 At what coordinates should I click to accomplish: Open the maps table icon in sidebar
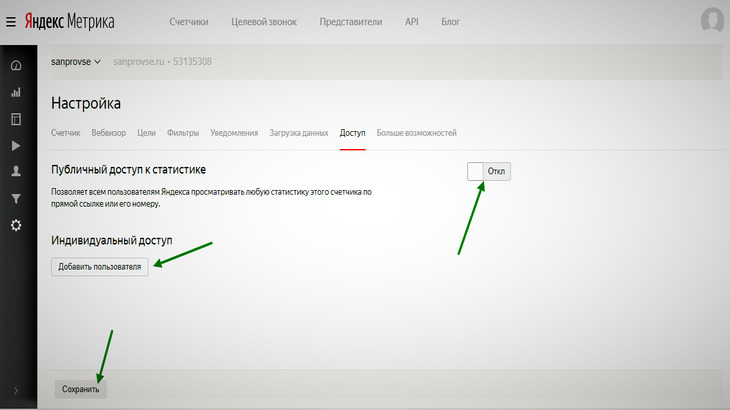(16, 119)
